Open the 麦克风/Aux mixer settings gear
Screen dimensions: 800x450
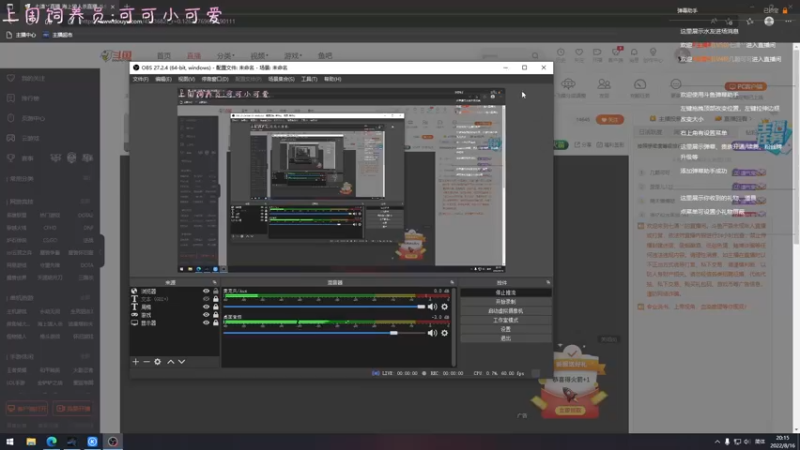(x=444, y=307)
